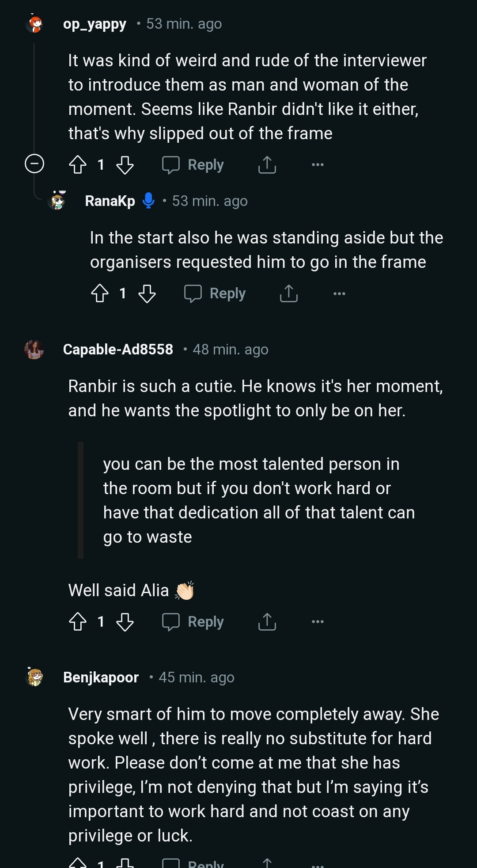This screenshot has height=868, width=477.
Task: Upvote Capable-Ad8558's comment
Action: pos(78,622)
